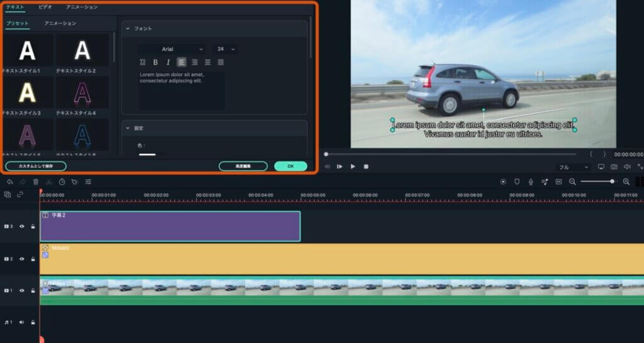Screen dimensions: 644x343
Task: Open the subtitle caption icon in timeline toolbar
Action: point(558,182)
